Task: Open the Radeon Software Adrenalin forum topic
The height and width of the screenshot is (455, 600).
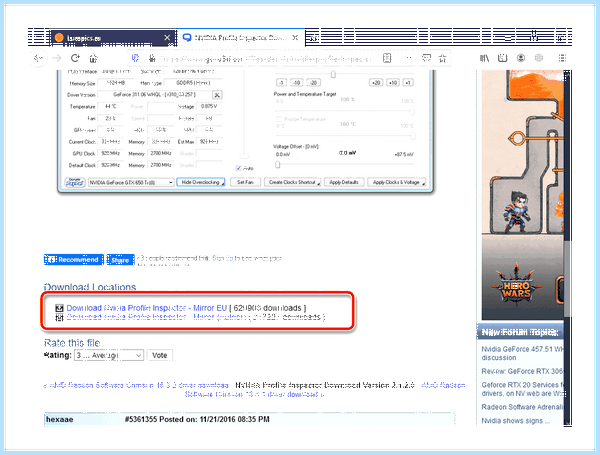Action: click(522, 407)
